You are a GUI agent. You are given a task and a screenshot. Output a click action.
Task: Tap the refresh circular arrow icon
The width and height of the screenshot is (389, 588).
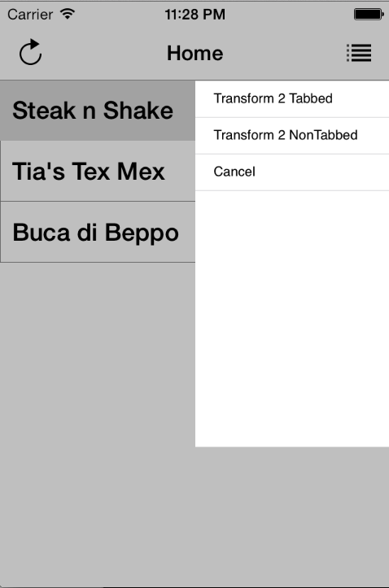point(30,52)
